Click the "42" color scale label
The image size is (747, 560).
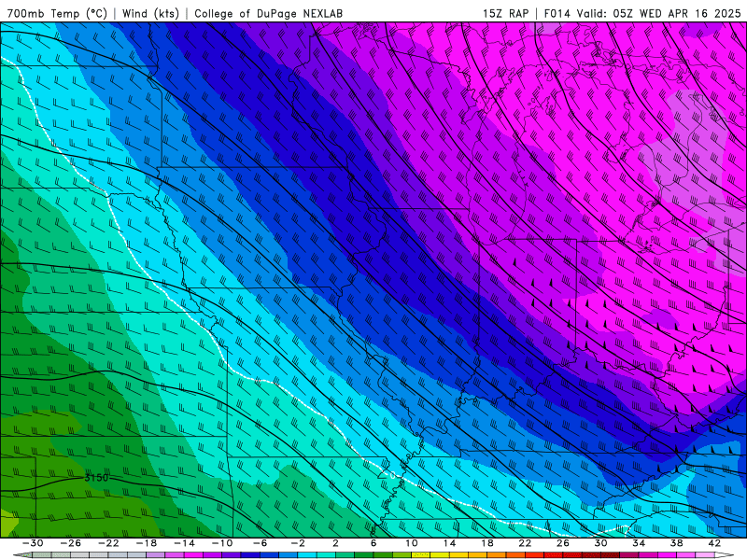(x=714, y=543)
